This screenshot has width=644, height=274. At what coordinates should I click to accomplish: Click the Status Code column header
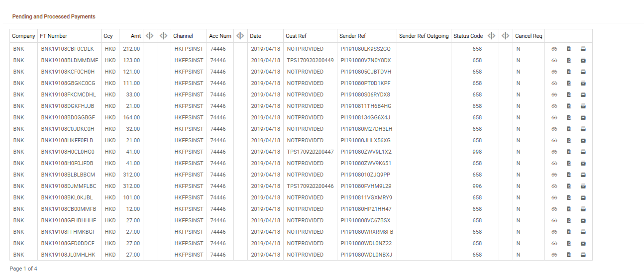(x=468, y=36)
